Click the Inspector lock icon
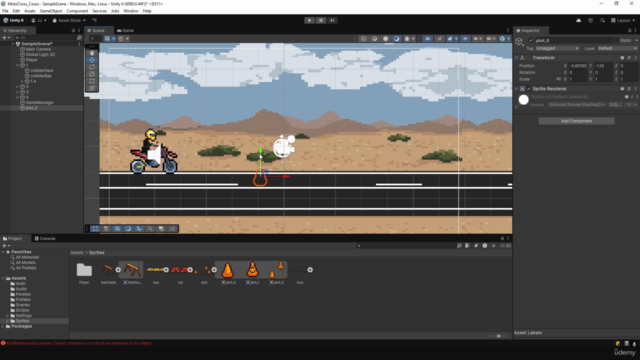 click(x=629, y=31)
